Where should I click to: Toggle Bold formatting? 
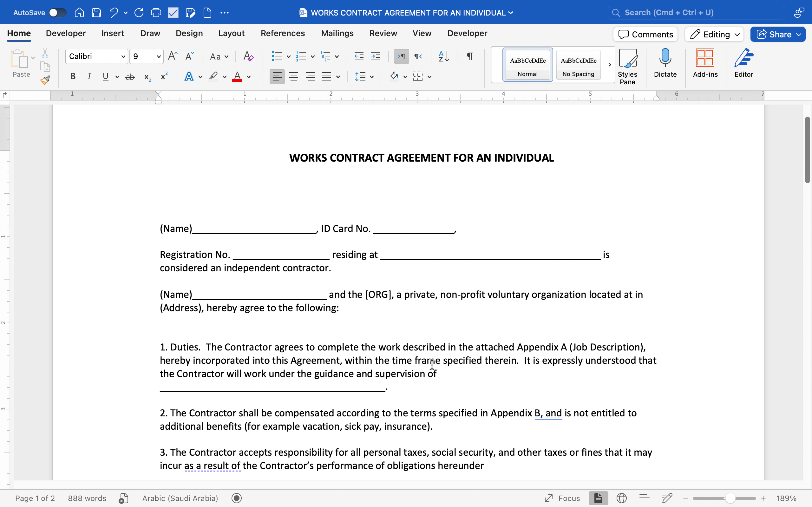pos(73,77)
